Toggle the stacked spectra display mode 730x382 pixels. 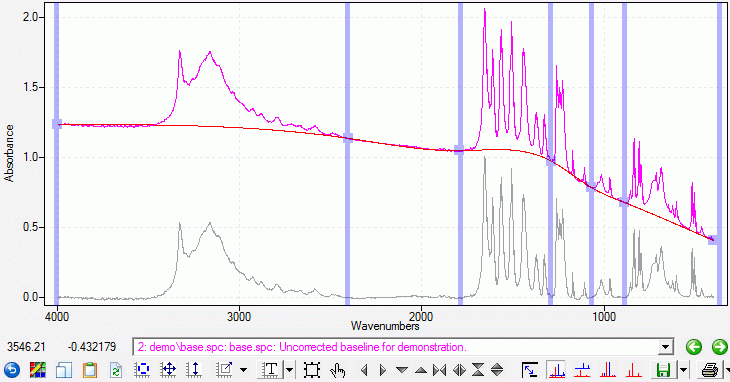[582, 370]
